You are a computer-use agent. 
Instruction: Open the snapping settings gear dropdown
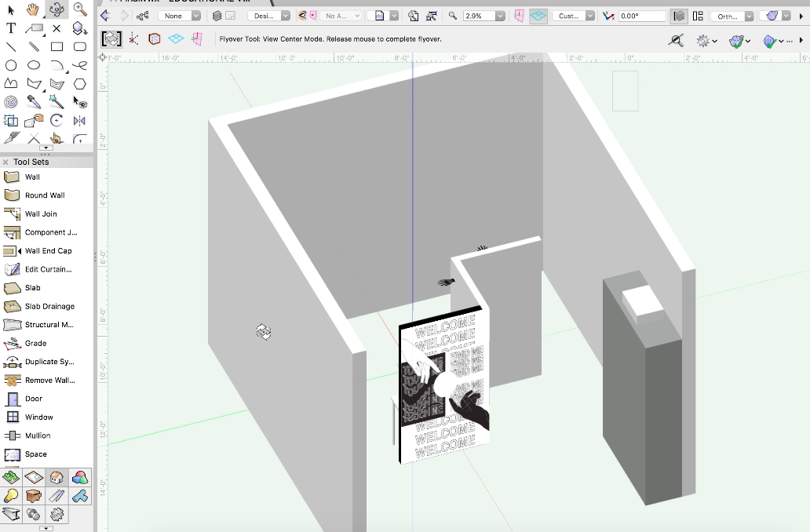pos(706,40)
